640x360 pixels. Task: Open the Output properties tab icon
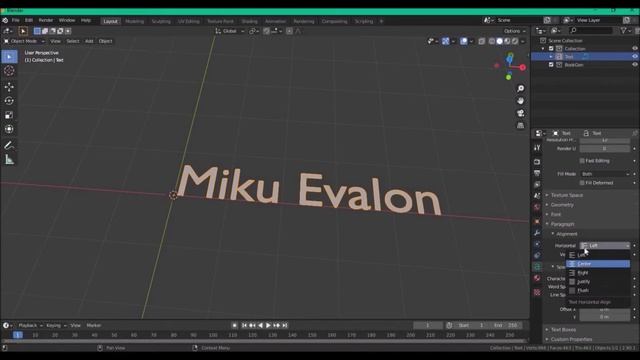pyautogui.click(x=537, y=173)
